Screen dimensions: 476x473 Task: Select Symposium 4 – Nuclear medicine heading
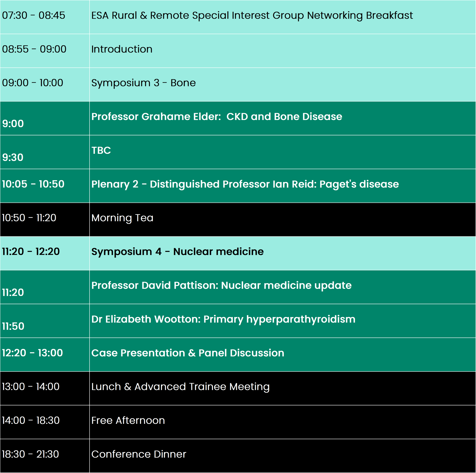(177, 252)
